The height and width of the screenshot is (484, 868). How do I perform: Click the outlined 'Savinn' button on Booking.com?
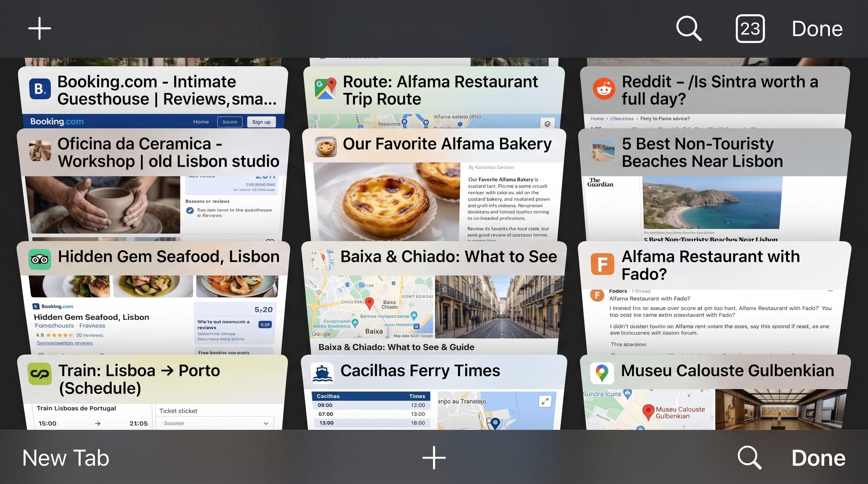click(x=230, y=122)
